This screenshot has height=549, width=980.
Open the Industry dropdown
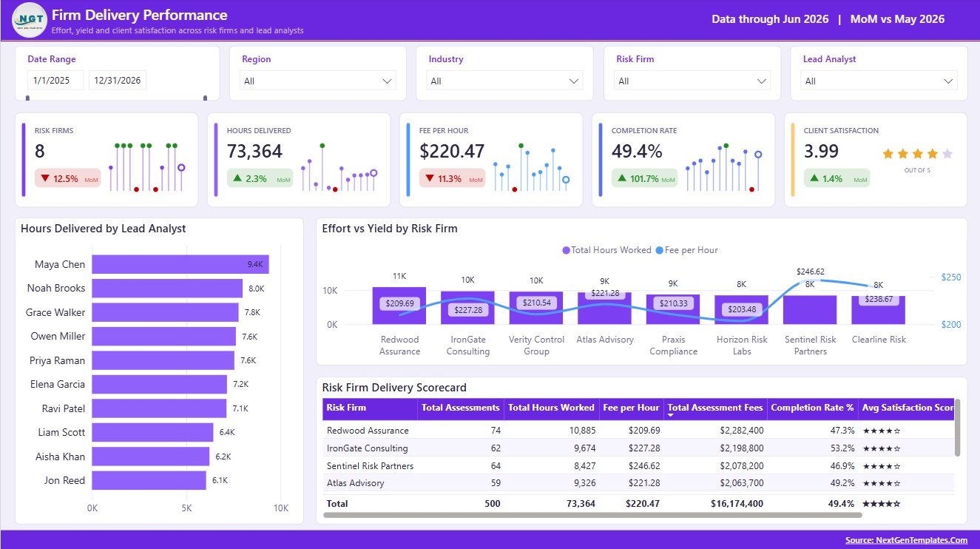(505, 81)
